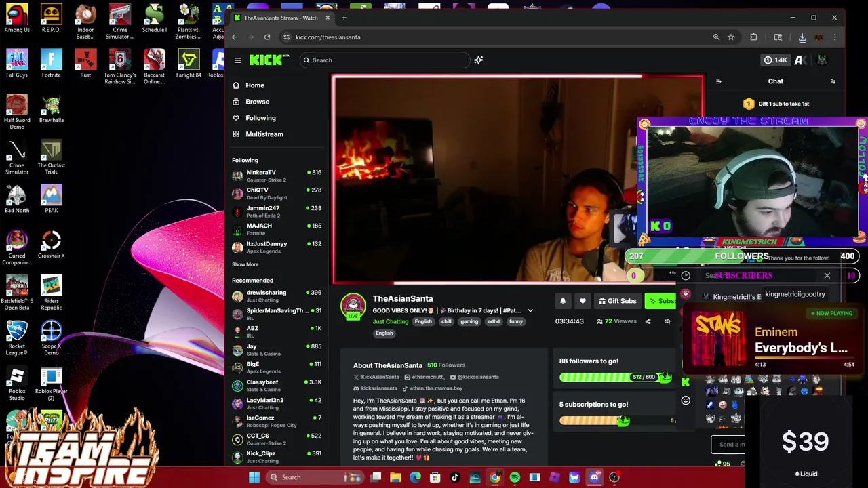
Task: Click the Gift 1 sub banner in chat
Action: coord(776,104)
